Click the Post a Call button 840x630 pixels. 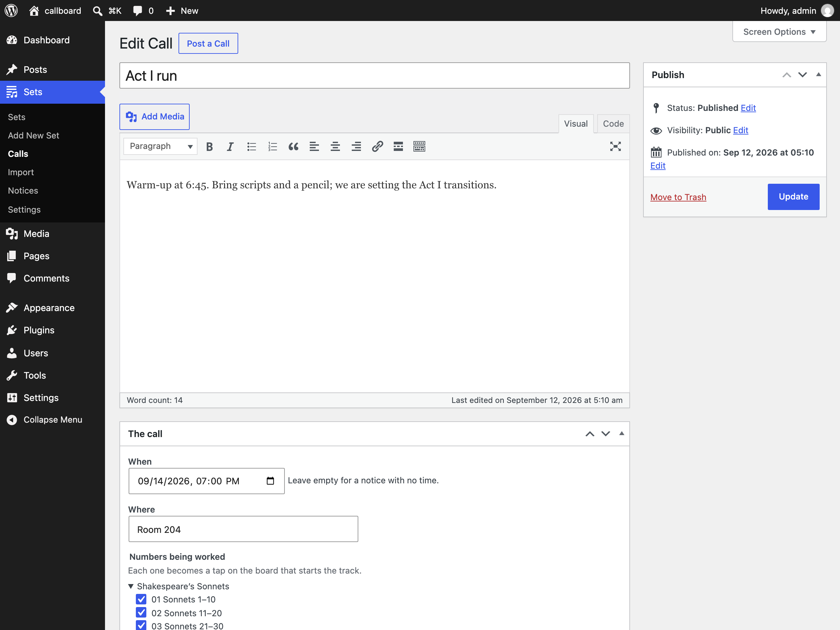coord(208,43)
